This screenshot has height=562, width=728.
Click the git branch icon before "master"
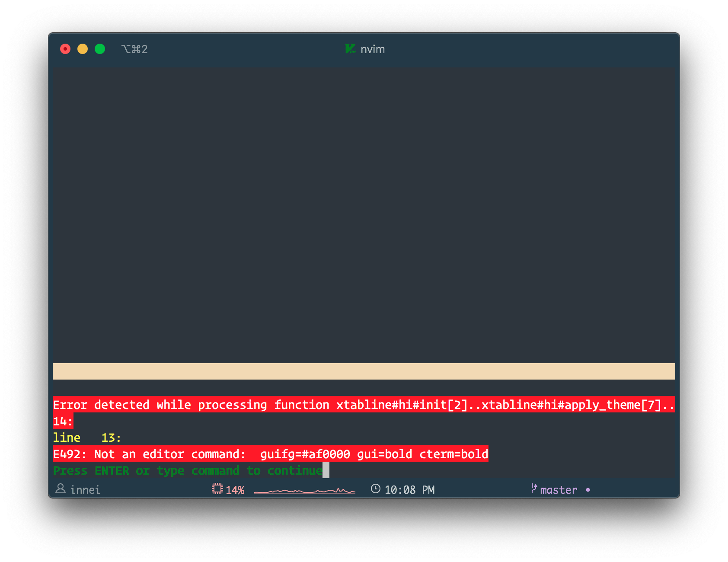[533, 489]
